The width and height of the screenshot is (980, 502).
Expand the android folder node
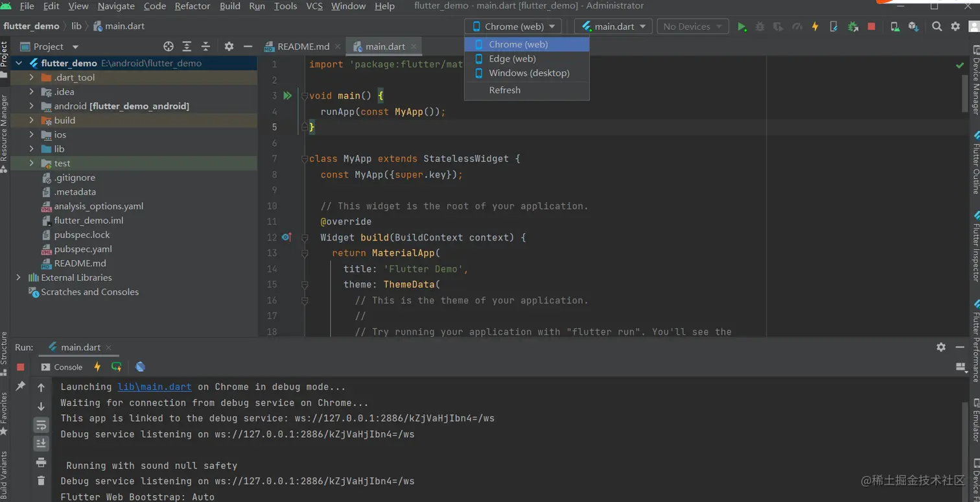tap(31, 106)
